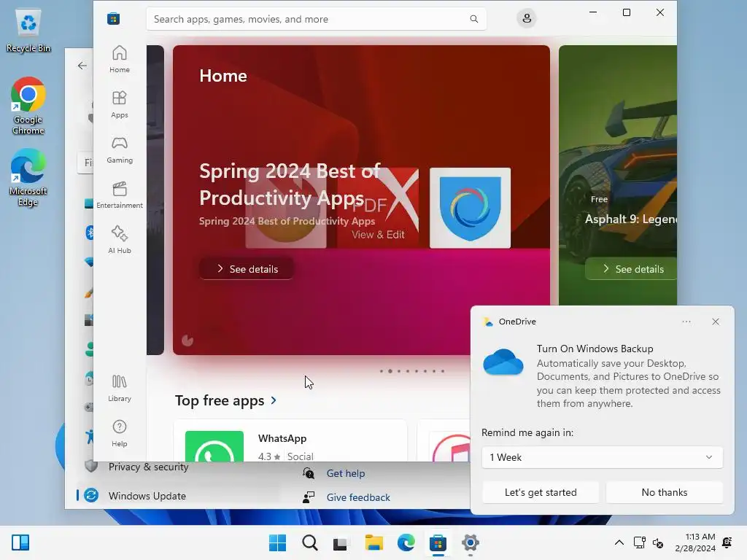Click the Microsoft Store logo icon
This screenshot has height=560, width=747.
pos(113,18)
